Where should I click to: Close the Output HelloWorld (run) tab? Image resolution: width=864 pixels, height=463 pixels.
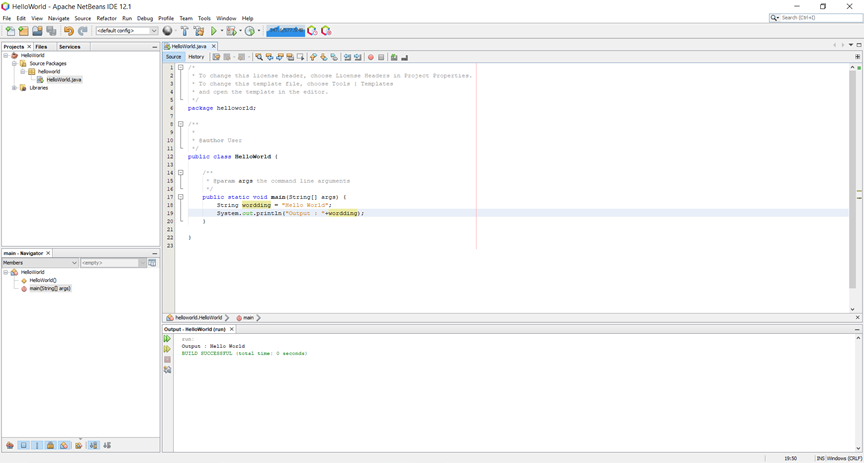pyautogui.click(x=232, y=329)
